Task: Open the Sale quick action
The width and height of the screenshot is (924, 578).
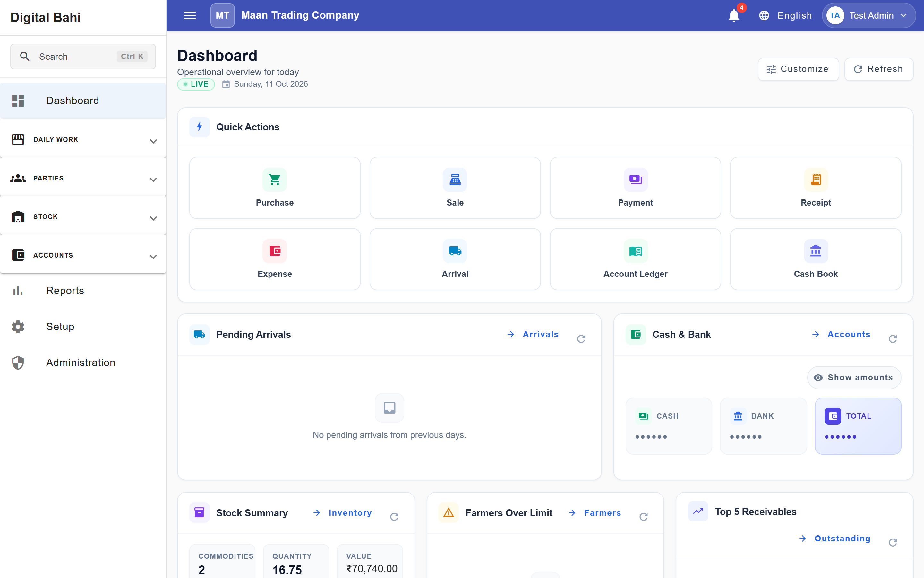Action: click(x=455, y=188)
